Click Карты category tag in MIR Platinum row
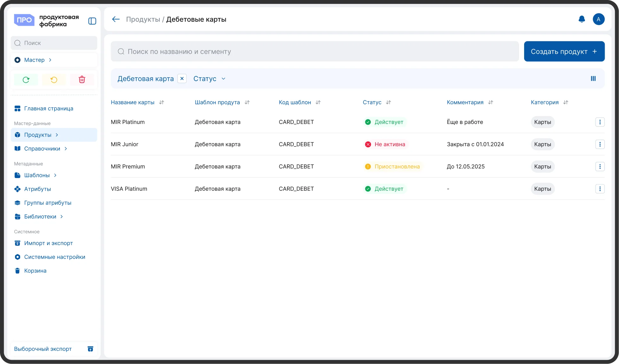The image size is (619, 364). pyautogui.click(x=543, y=122)
